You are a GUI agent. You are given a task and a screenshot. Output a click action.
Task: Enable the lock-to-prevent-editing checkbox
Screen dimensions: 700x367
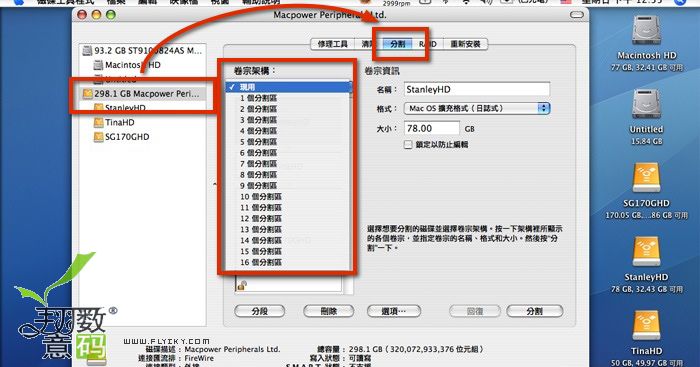[408, 145]
